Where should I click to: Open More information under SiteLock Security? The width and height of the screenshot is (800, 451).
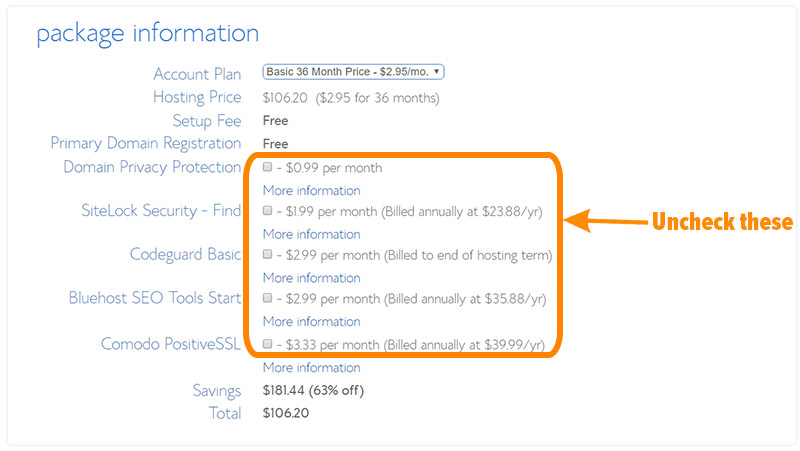point(311,234)
